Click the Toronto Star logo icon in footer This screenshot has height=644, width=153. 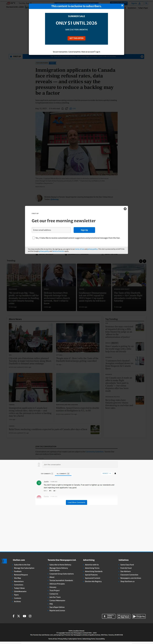click(x=4, y=561)
